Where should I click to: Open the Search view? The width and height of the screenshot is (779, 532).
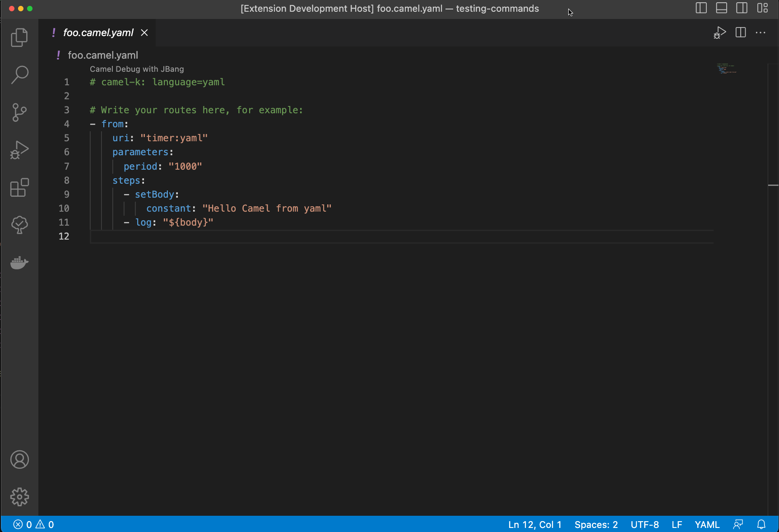pos(19,75)
